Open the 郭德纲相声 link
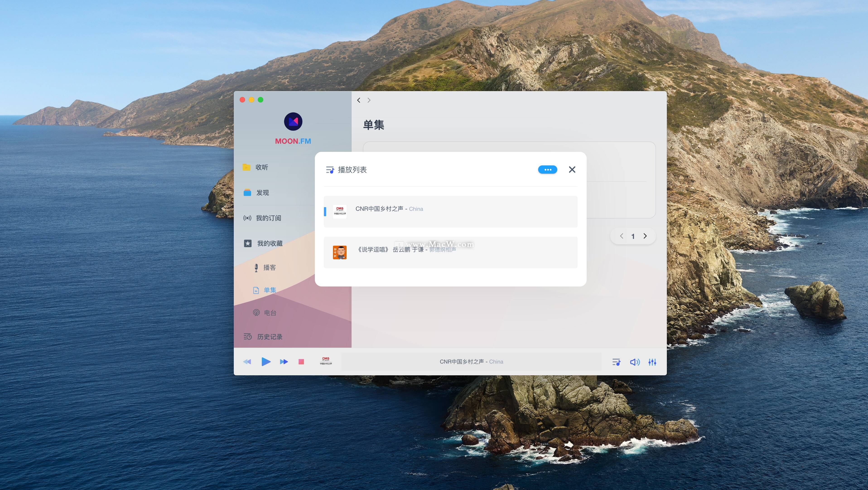This screenshot has width=868, height=490. pos(443,250)
